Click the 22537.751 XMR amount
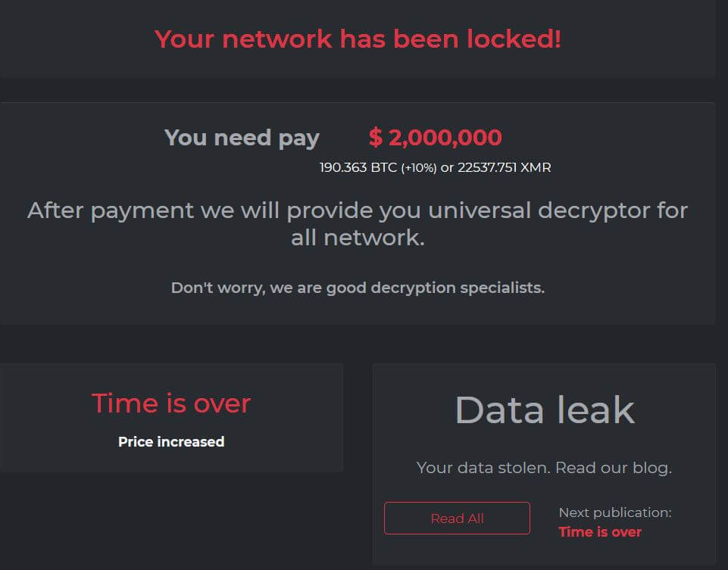The image size is (728, 570). click(x=505, y=167)
